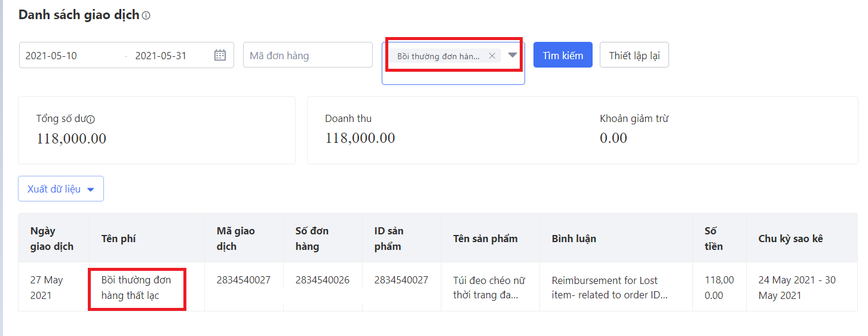Click the info icon next to Tổng số dư
Viewport: 868px width, 336px height.
pyautogui.click(x=91, y=119)
